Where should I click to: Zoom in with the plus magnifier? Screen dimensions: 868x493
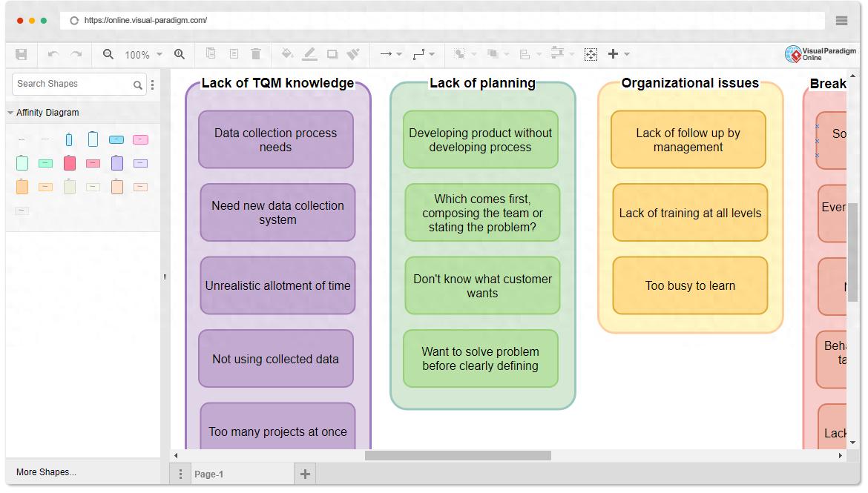pos(180,54)
